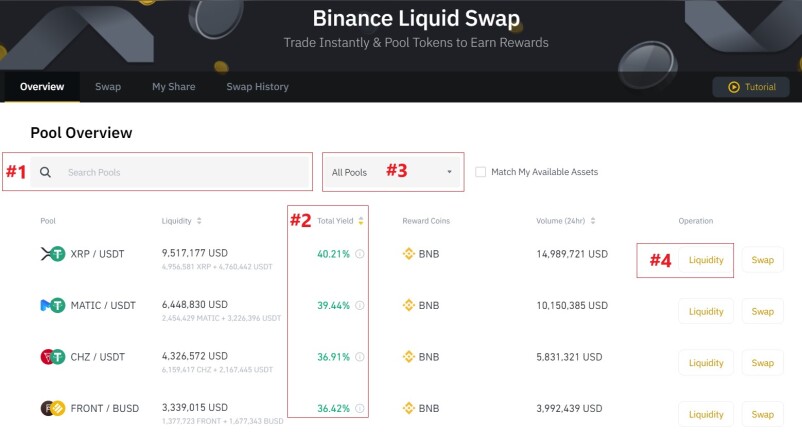This screenshot has height=432, width=802.
Task: Open the Swap History tab
Action: pyautogui.click(x=257, y=87)
